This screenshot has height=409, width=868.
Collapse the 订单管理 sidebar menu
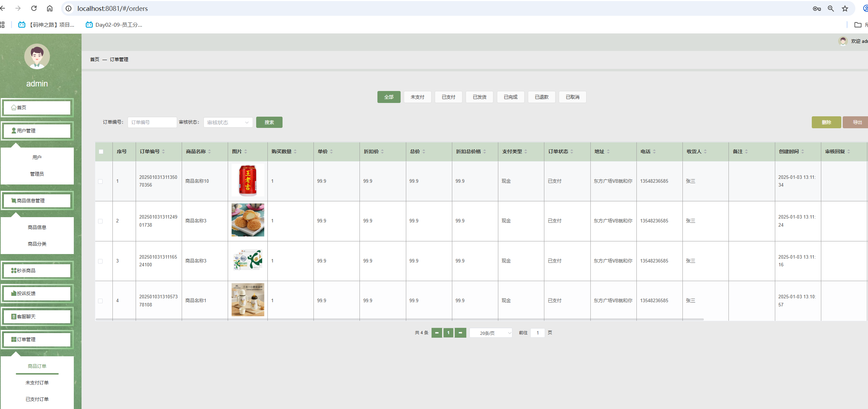(x=37, y=339)
